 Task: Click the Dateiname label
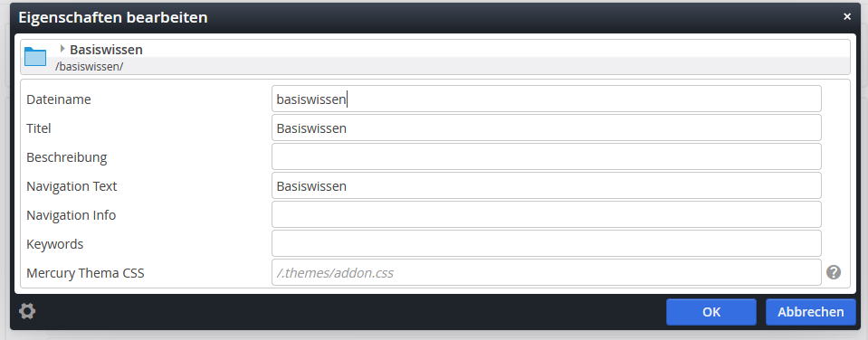(x=59, y=99)
